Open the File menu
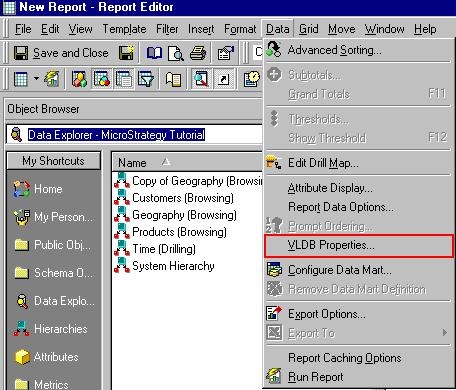This screenshot has height=390, width=456. (x=23, y=29)
